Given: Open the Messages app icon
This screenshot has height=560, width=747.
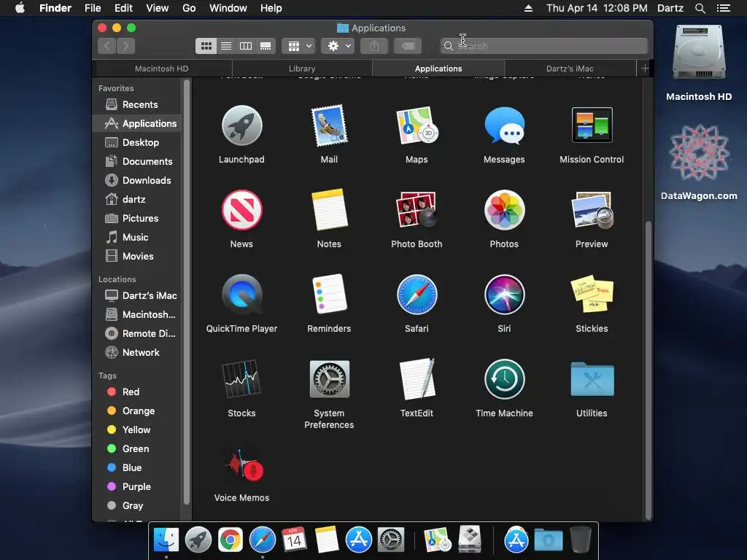Looking at the screenshot, I should click(504, 125).
